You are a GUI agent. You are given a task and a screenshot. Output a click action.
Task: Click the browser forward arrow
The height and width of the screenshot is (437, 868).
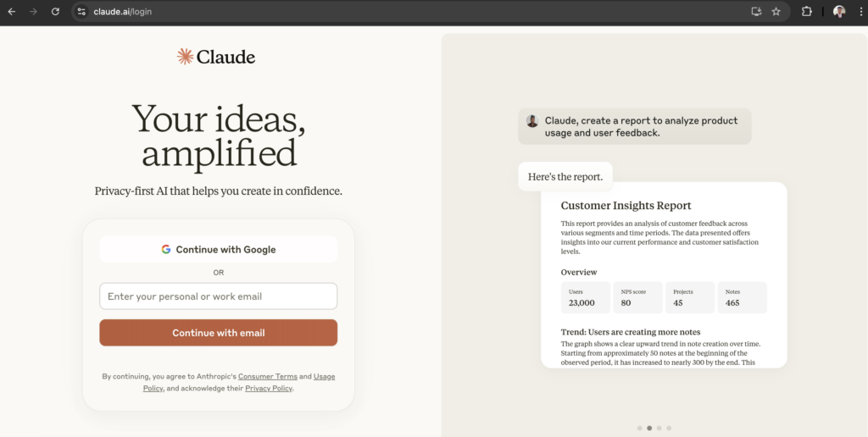coord(33,11)
